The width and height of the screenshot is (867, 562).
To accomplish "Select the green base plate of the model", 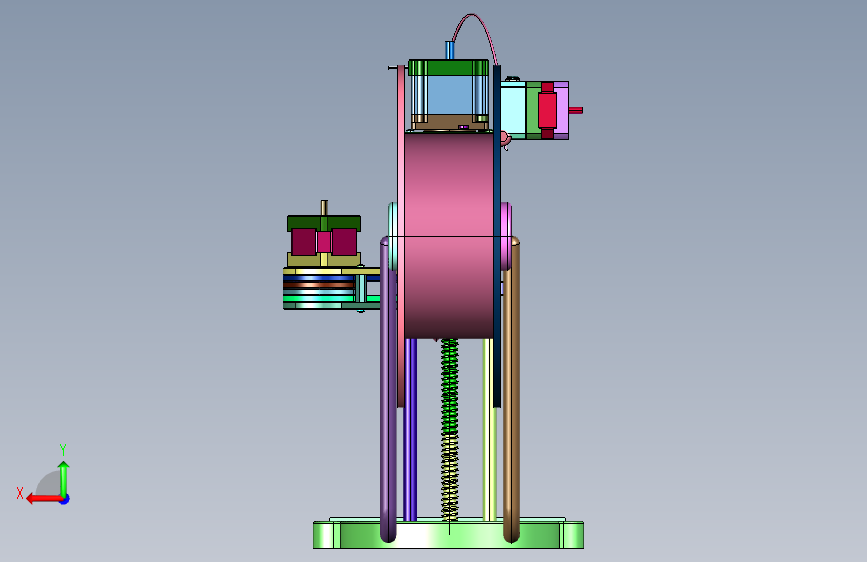I will point(448,534).
